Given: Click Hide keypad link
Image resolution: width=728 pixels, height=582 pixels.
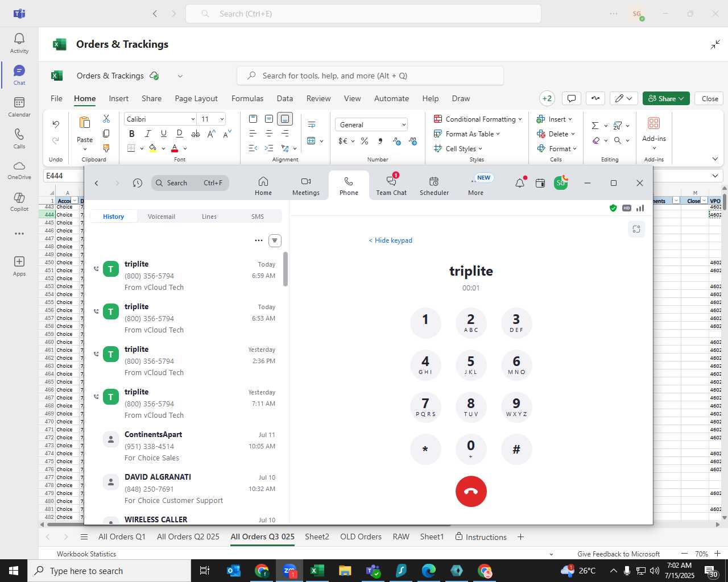Looking at the screenshot, I should [x=391, y=240].
